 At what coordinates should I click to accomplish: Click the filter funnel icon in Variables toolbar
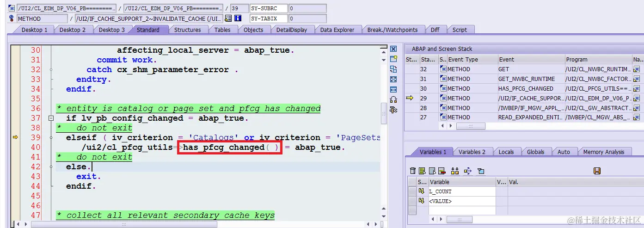pos(481,171)
